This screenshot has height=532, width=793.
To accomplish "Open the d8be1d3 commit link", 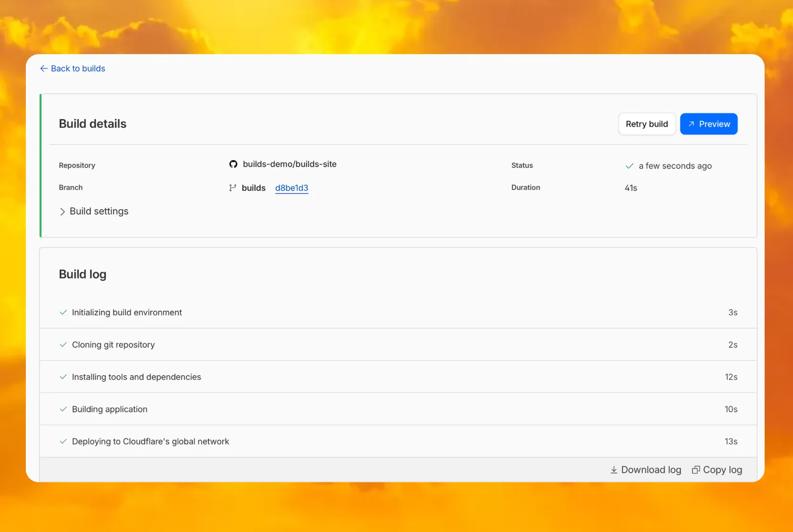I will [x=291, y=188].
